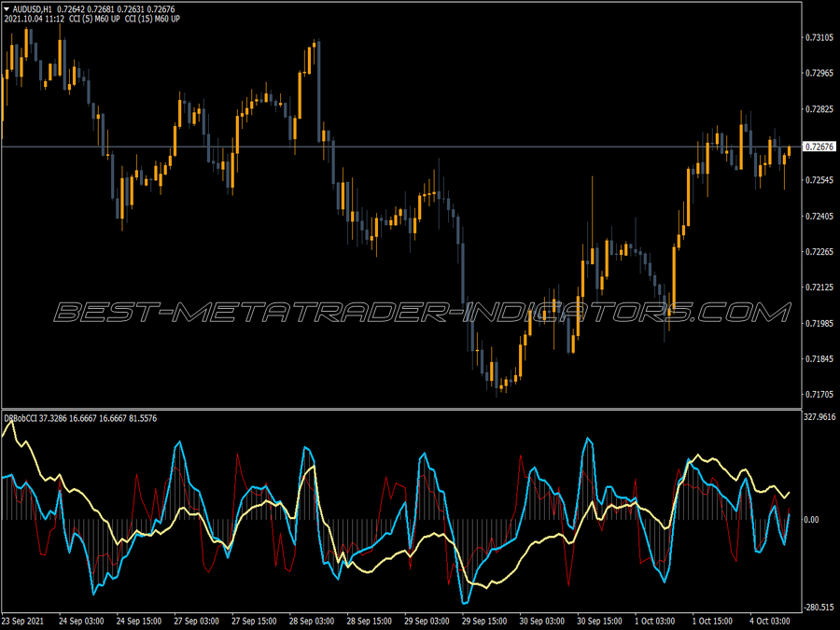
Task: Click the 23 Sep 2021 date label
Action: (x=23, y=621)
